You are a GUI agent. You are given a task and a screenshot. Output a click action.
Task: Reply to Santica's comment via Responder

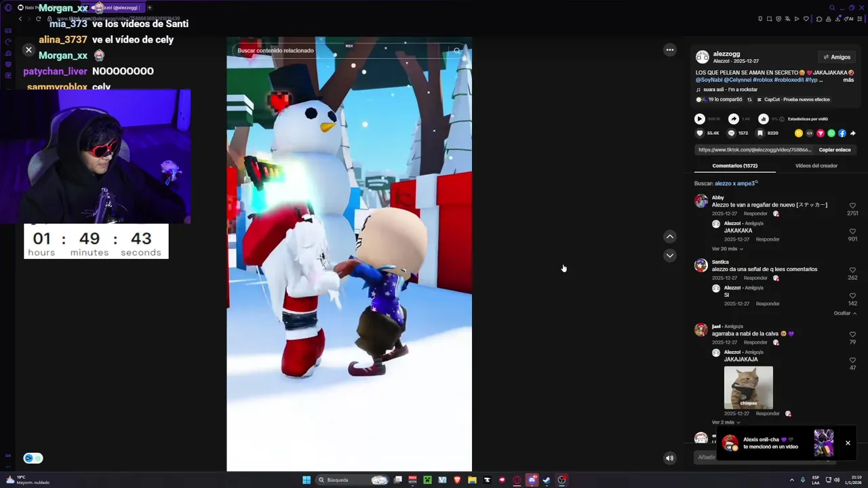755,278
